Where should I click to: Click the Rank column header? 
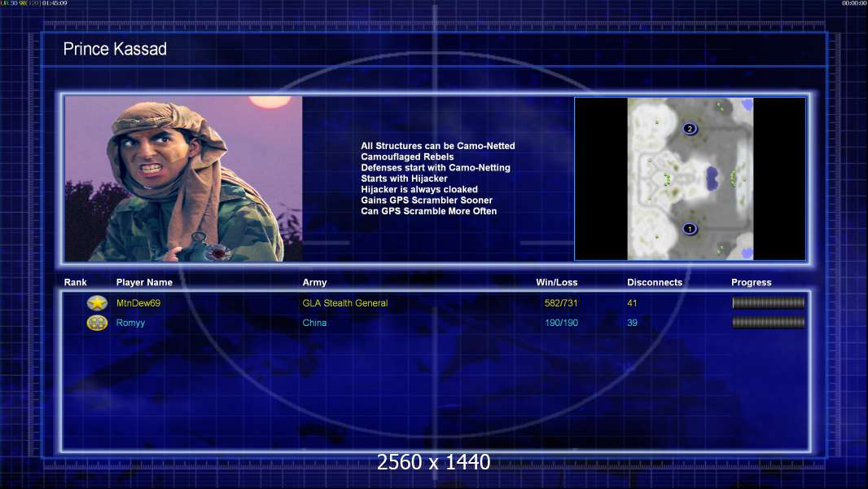pyautogui.click(x=75, y=283)
